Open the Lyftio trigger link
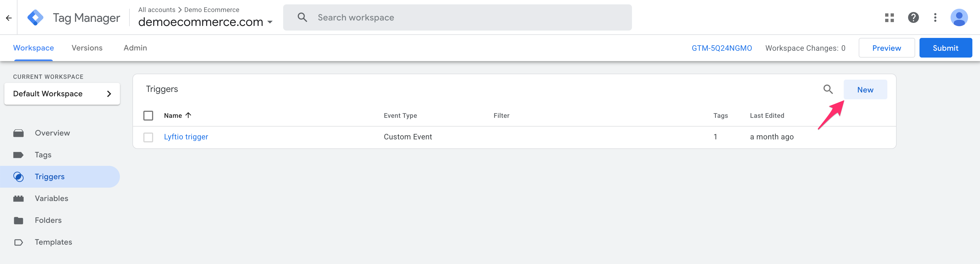Screen dimensions: 980x264 point(186,137)
